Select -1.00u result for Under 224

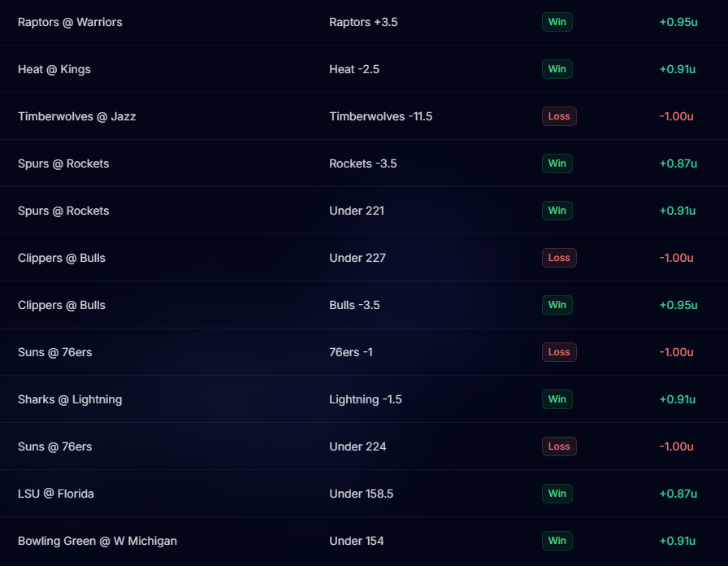(x=677, y=446)
